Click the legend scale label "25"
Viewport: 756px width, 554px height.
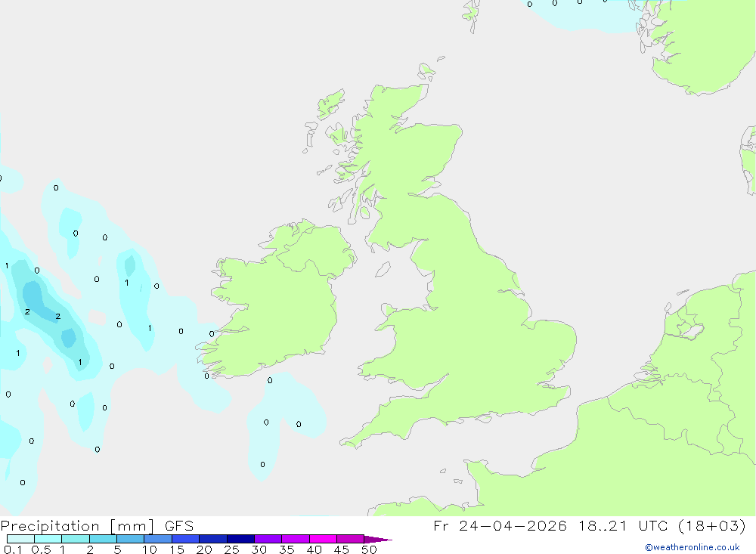click(x=231, y=549)
